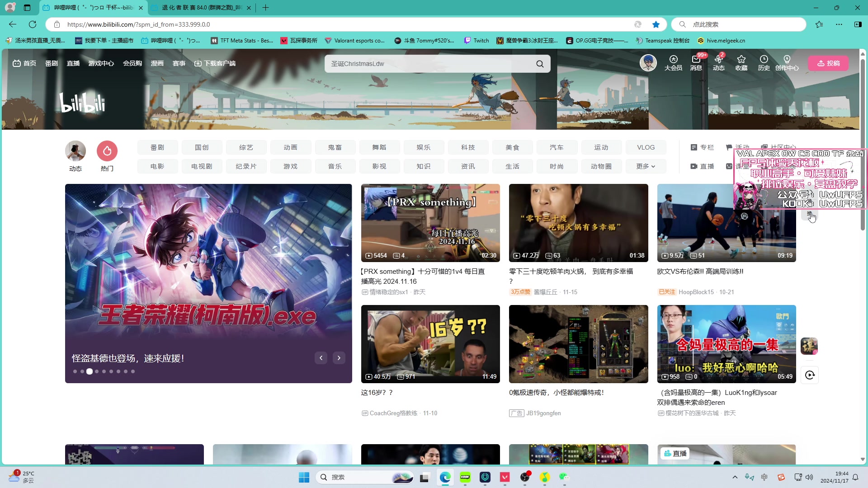The width and height of the screenshot is (868, 488).
Task: Click the user avatar in header
Action: click(648, 63)
